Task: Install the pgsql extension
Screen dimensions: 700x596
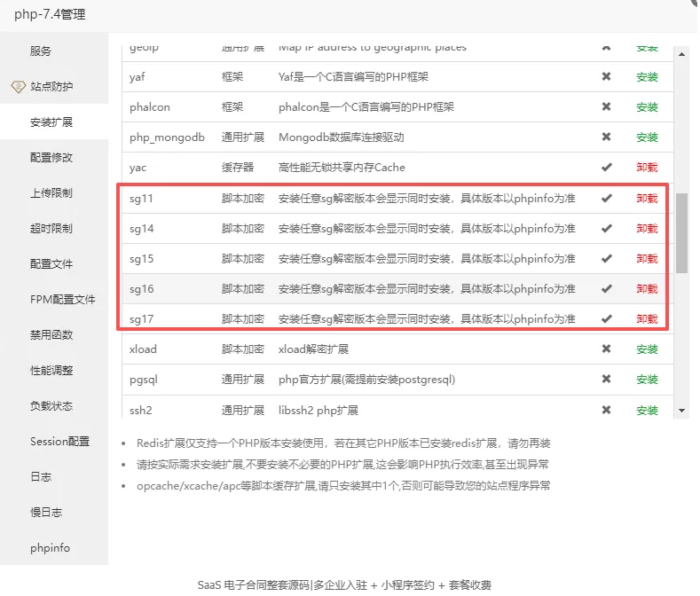Action: pos(647,380)
